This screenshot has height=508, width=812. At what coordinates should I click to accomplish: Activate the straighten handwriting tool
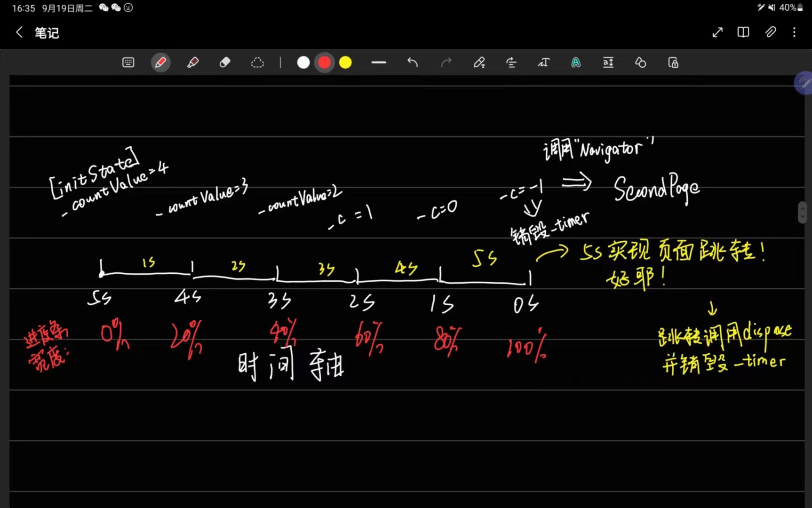pos(511,63)
